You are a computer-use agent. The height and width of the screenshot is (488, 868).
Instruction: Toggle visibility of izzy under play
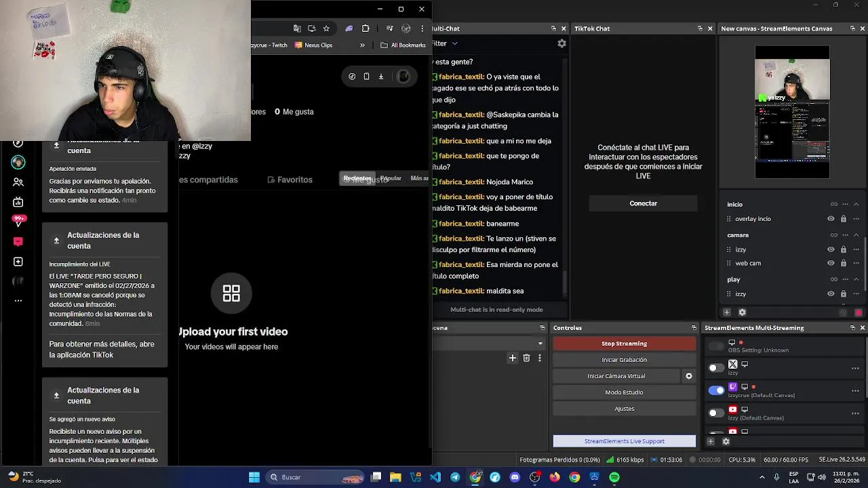click(831, 293)
